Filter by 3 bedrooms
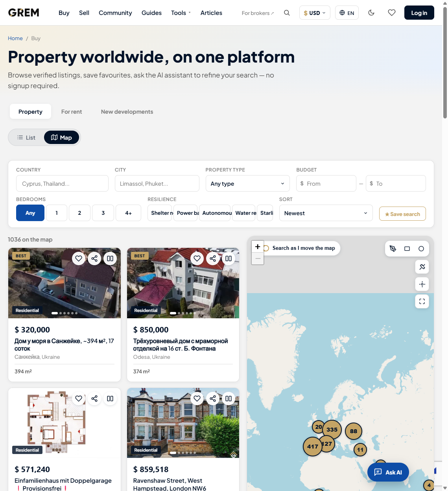 point(103,213)
